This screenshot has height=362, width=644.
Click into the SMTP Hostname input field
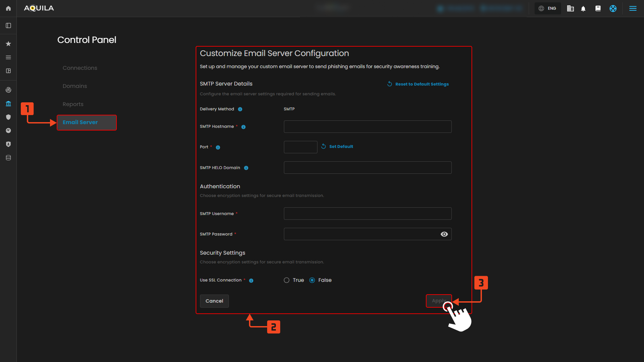367,127
